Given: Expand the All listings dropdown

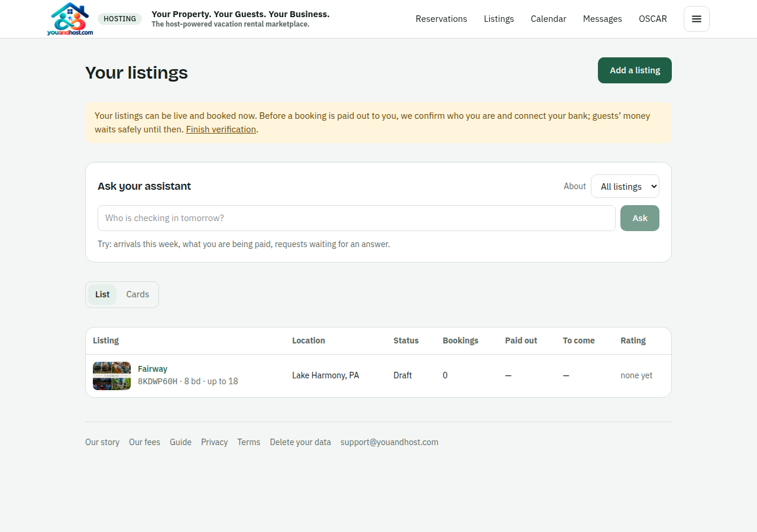Looking at the screenshot, I should (x=625, y=186).
